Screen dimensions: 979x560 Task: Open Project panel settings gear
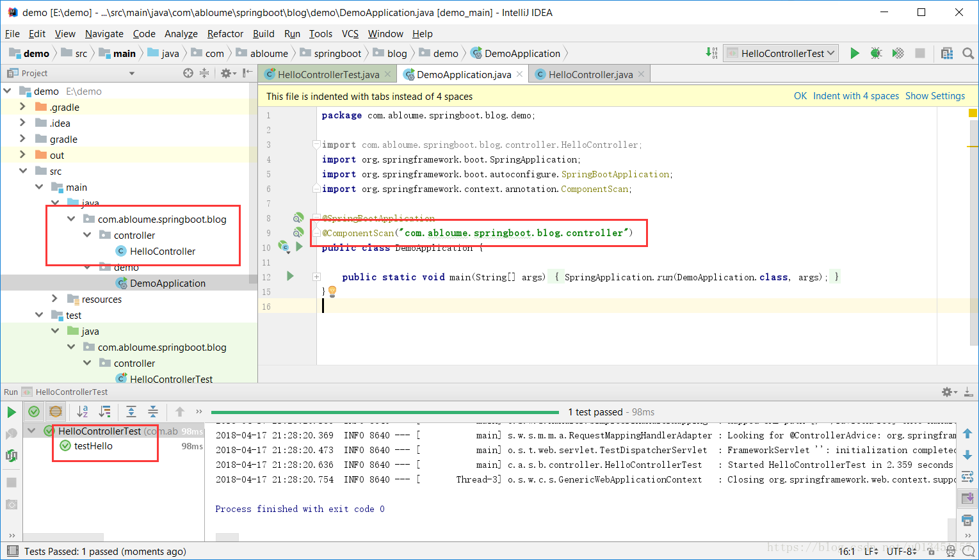pyautogui.click(x=228, y=73)
